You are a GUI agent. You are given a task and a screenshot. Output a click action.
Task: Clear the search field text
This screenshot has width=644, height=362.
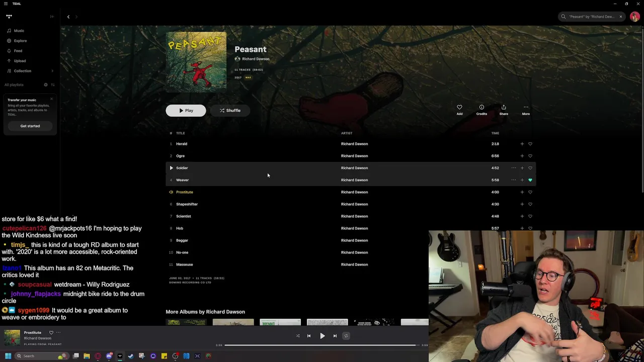pyautogui.click(x=621, y=17)
